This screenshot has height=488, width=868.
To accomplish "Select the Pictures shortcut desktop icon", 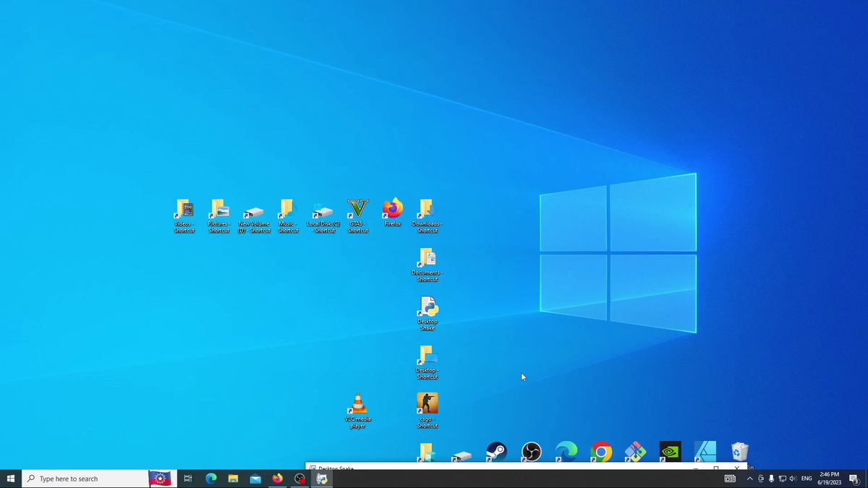I will click(218, 216).
